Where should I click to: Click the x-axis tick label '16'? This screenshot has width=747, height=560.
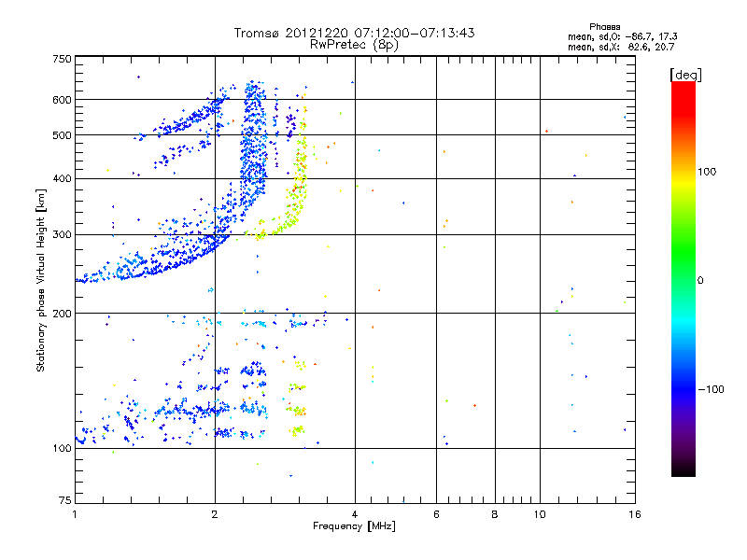tap(635, 514)
